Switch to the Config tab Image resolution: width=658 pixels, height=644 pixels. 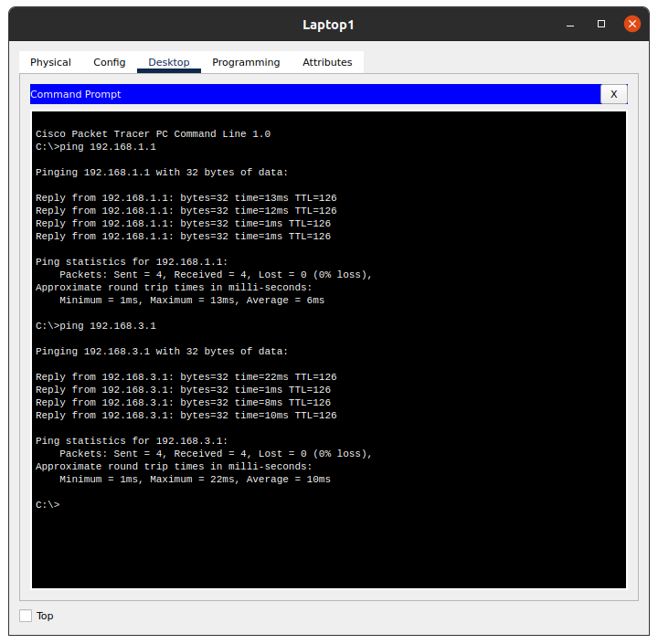(x=109, y=62)
